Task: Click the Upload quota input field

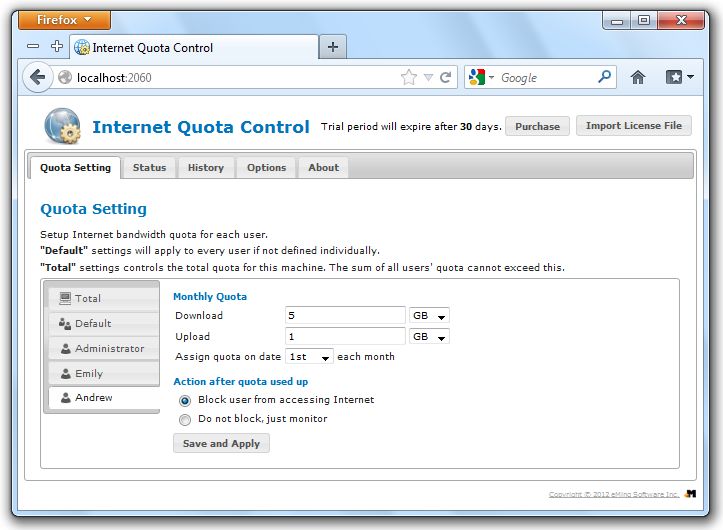Action: pyautogui.click(x=345, y=336)
